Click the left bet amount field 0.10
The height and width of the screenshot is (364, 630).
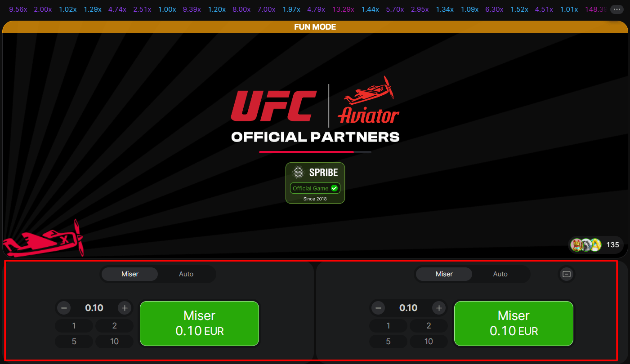[x=94, y=308]
